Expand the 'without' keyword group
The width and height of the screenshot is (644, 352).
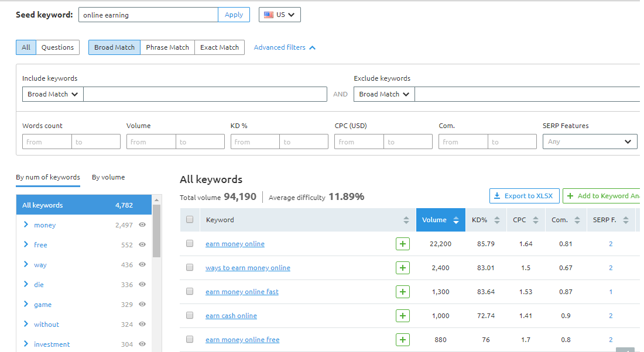26,324
